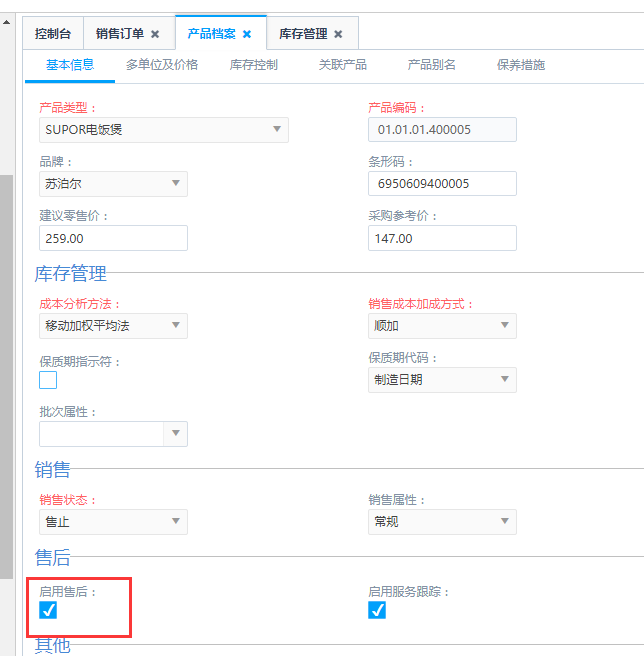644x656 pixels.
Task: Close the 库存管理 tab
Action: coord(338,34)
